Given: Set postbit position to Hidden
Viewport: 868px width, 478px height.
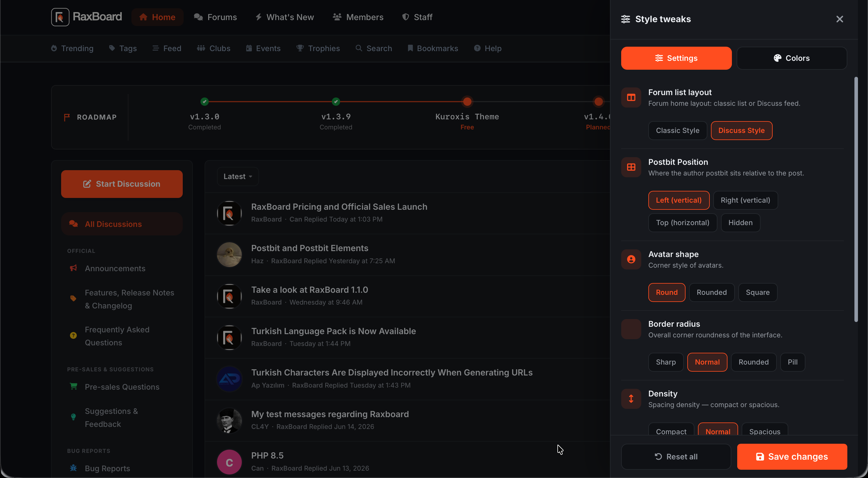Looking at the screenshot, I should (740, 222).
